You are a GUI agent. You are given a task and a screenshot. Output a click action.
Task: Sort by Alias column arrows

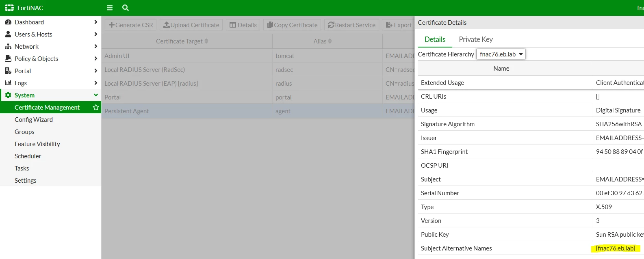pyautogui.click(x=330, y=41)
